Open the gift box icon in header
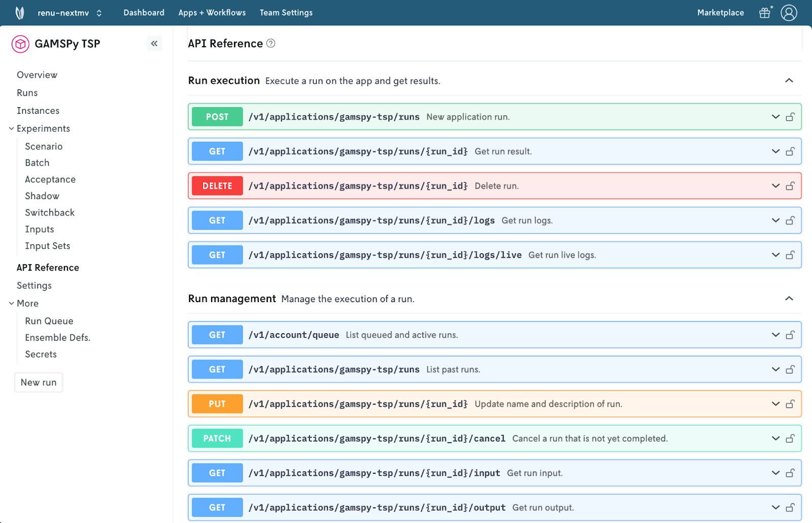 [765, 13]
